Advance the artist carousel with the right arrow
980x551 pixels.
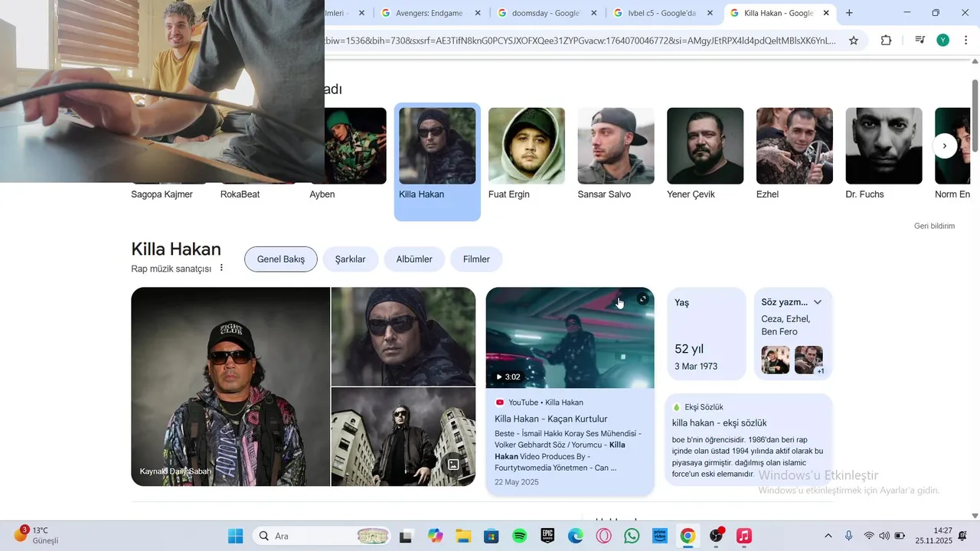click(x=945, y=145)
